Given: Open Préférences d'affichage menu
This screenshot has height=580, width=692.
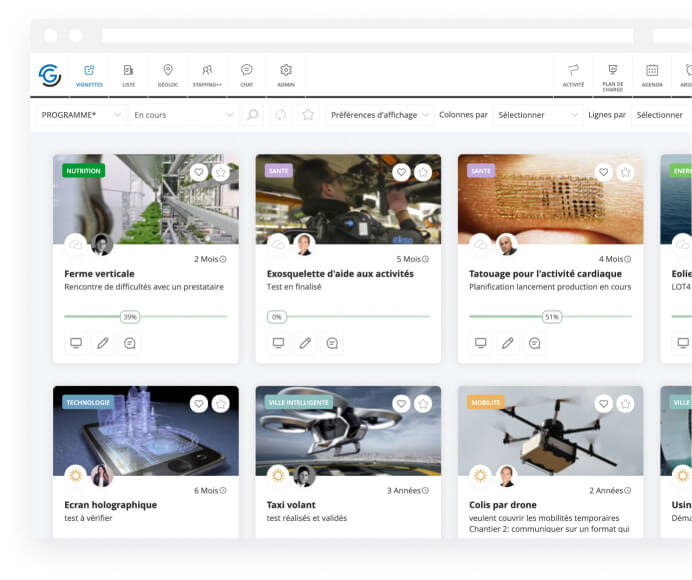Looking at the screenshot, I should 379,115.
